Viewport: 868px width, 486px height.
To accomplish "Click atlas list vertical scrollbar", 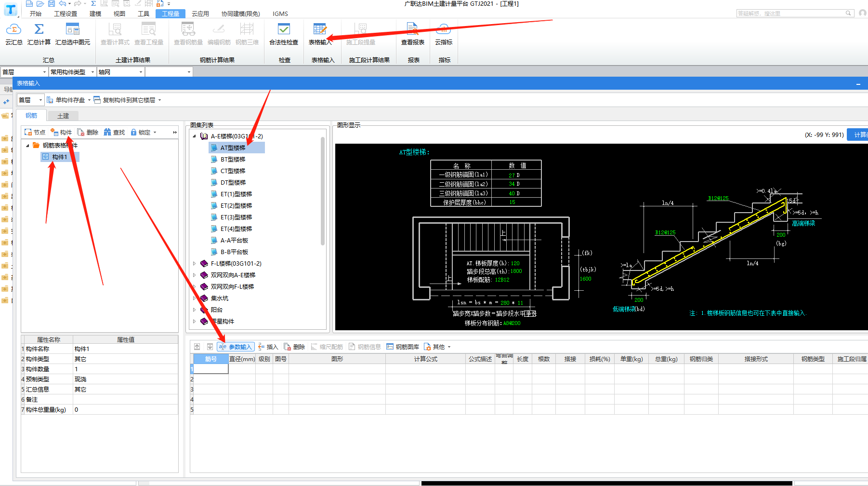I will pos(323,191).
